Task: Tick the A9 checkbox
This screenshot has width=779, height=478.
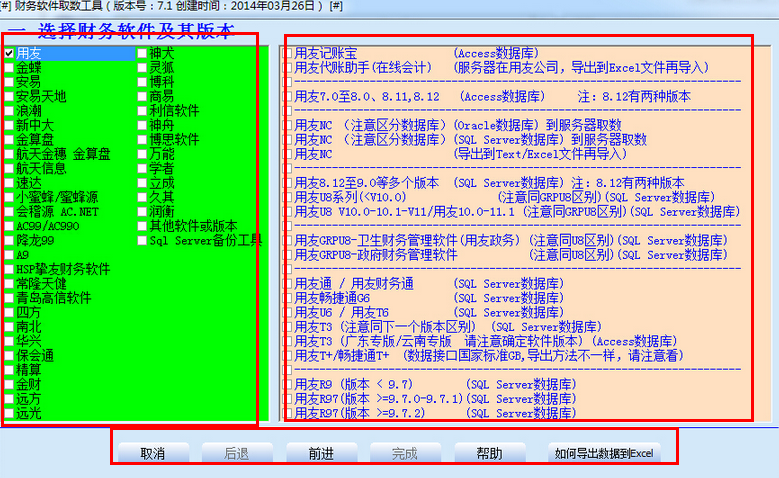Action: pyautogui.click(x=9, y=255)
